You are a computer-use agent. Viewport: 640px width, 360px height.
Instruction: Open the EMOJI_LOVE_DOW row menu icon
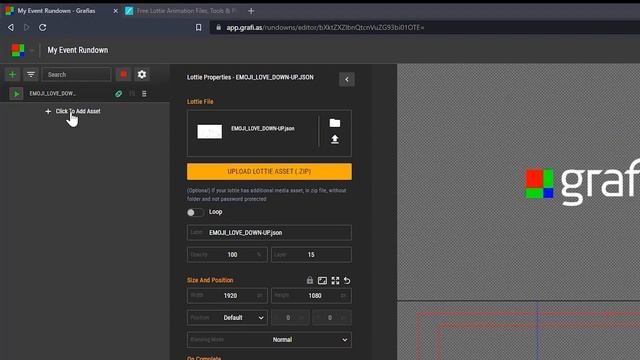[144, 94]
